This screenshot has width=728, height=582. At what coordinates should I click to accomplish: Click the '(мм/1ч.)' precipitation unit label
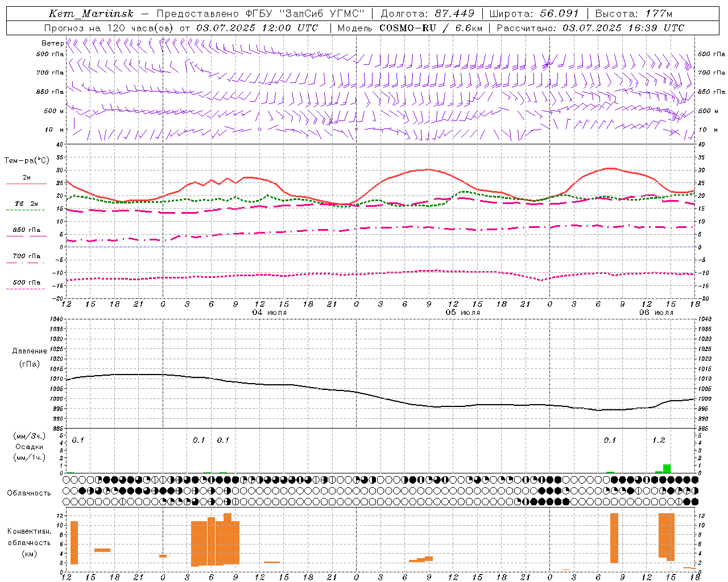tap(30, 458)
